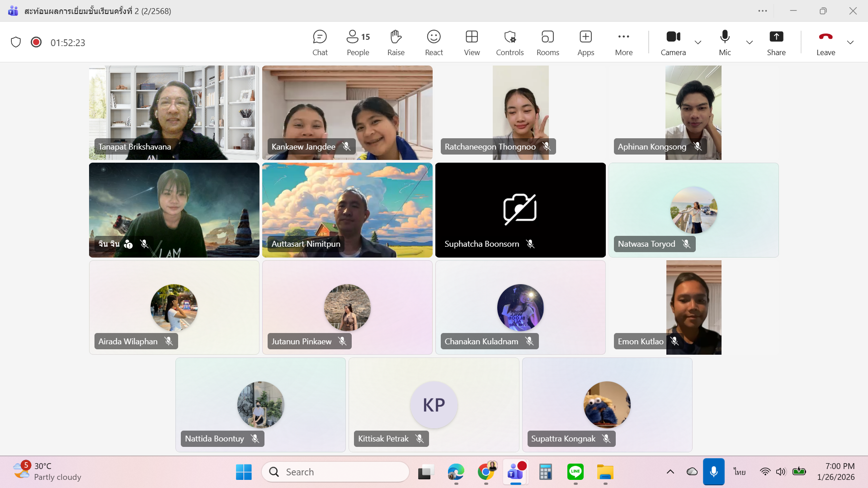This screenshot has width=868, height=488.
Task: Raise your hand in the meeting
Action: 396,42
